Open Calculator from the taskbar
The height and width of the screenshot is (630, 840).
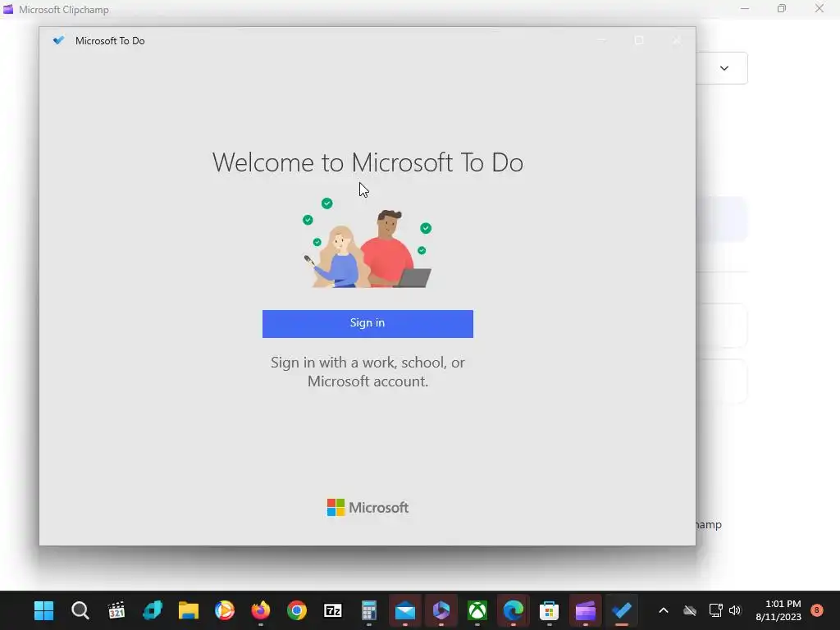click(368, 610)
